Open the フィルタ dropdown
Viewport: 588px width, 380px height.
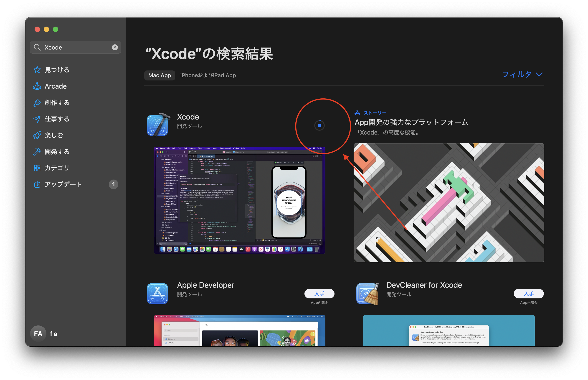coord(522,74)
